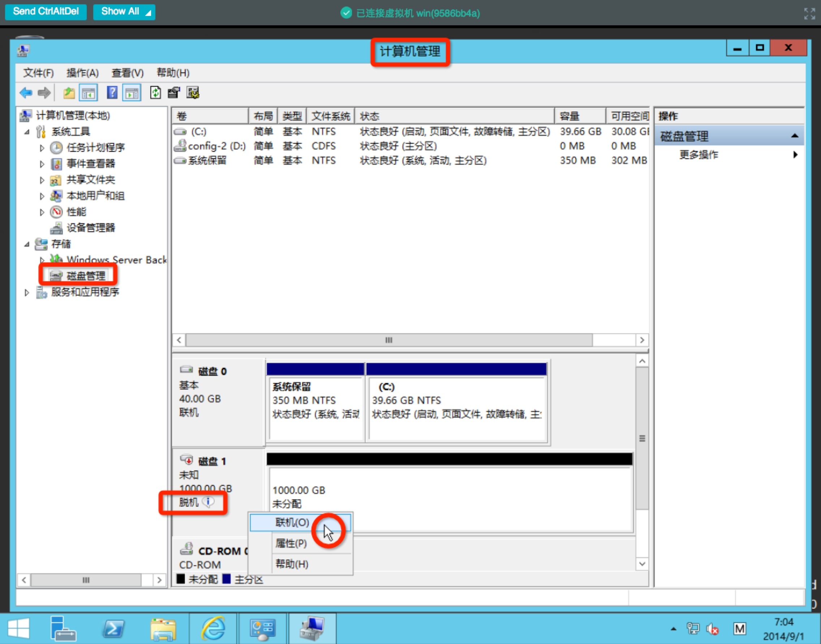Open the 设备管理器 tree item
This screenshot has width=821, height=644.
[x=90, y=228]
